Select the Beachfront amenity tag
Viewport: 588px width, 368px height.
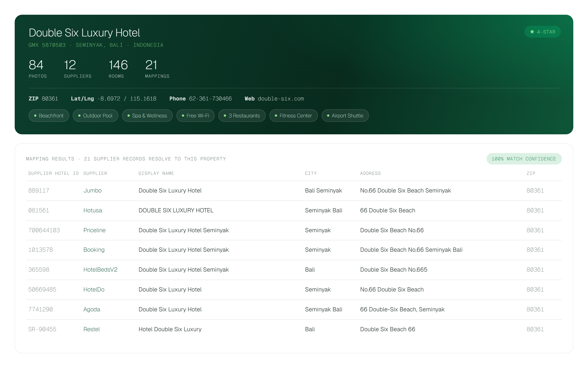(49, 116)
